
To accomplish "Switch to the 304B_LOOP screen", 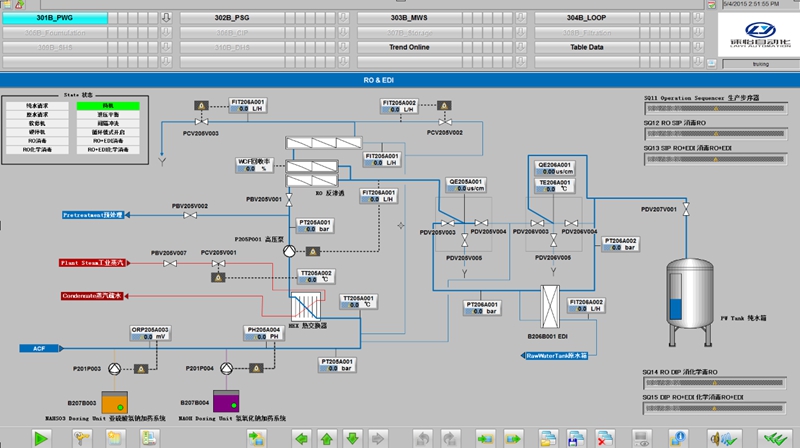I will (x=586, y=18).
